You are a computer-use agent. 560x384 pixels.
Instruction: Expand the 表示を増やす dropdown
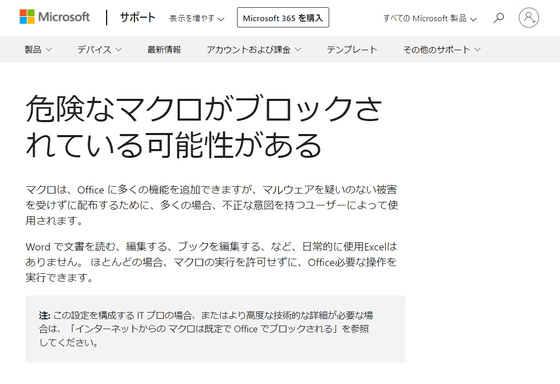(x=196, y=18)
